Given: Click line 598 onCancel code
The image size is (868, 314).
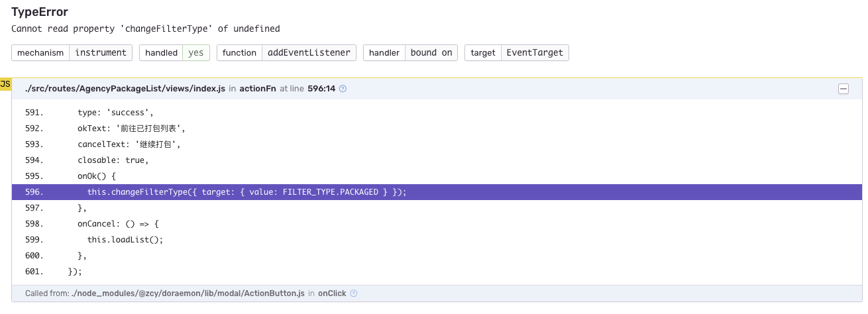Looking at the screenshot, I should click(118, 224).
